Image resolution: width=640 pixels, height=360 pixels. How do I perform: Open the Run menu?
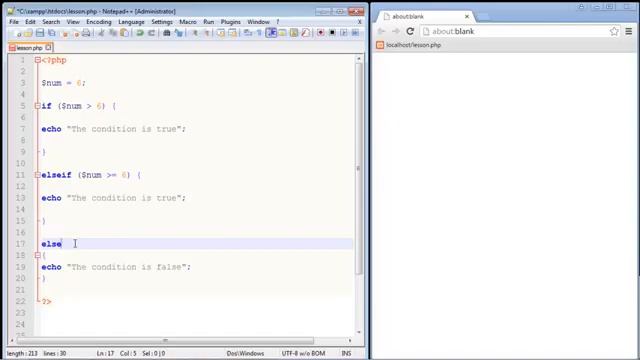209,22
